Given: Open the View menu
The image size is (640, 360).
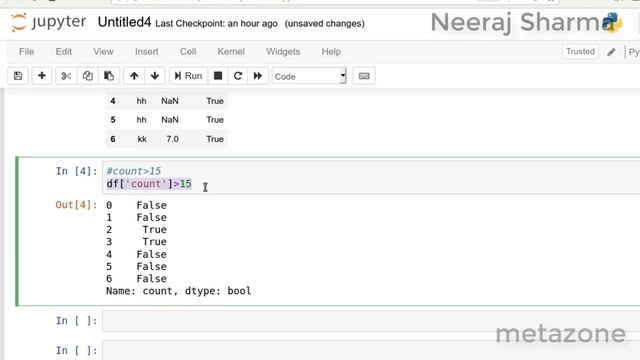Looking at the screenshot, I should pos(103,52).
